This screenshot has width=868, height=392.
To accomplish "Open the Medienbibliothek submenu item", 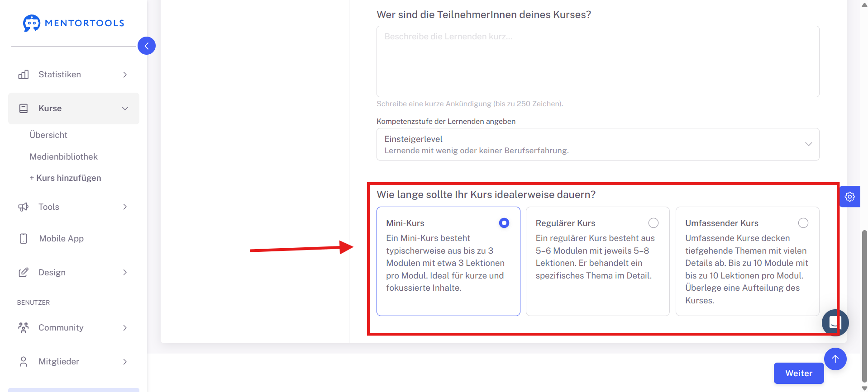I will [x=64, y=157].
